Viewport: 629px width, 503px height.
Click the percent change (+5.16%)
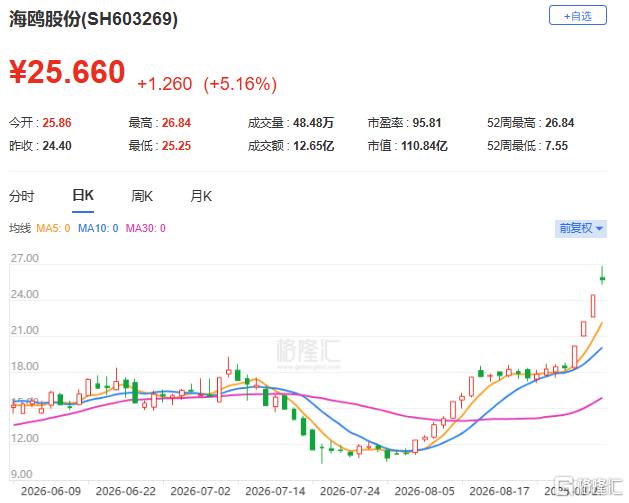click(240, 84)
